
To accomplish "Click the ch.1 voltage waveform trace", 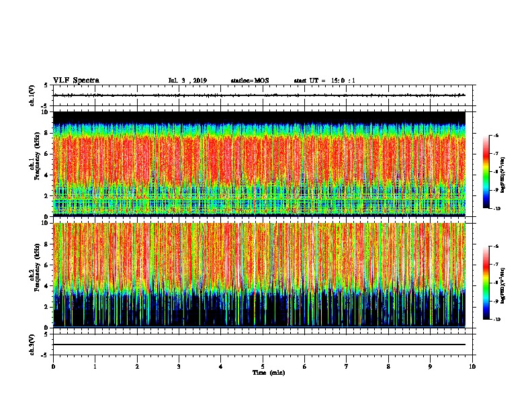I will 259,95.
